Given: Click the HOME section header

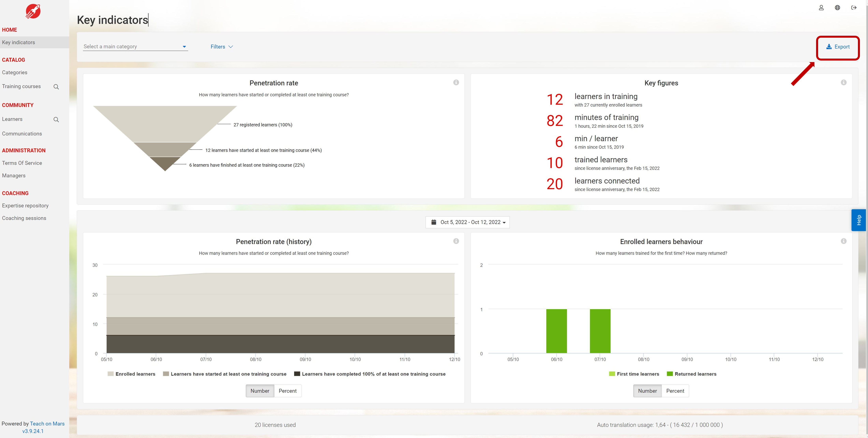Looking at the screenshot, I should point(9,30).
